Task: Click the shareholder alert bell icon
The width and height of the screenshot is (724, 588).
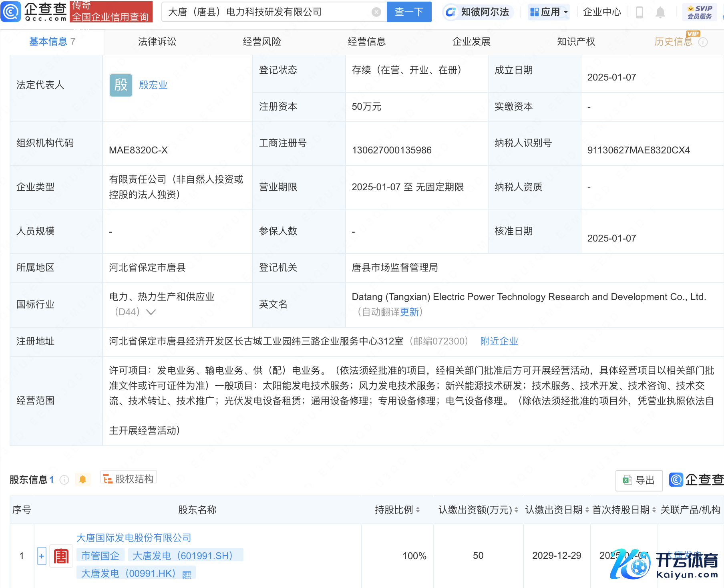Action: [x=83, y=479]
